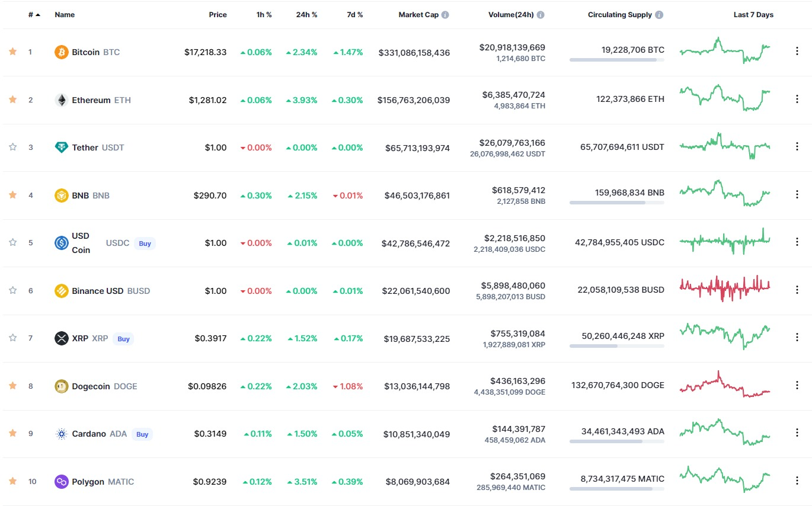812x506 pixels.
Task: Toggle the Polygon watchlist star
Action: click(x=12, y=481)
